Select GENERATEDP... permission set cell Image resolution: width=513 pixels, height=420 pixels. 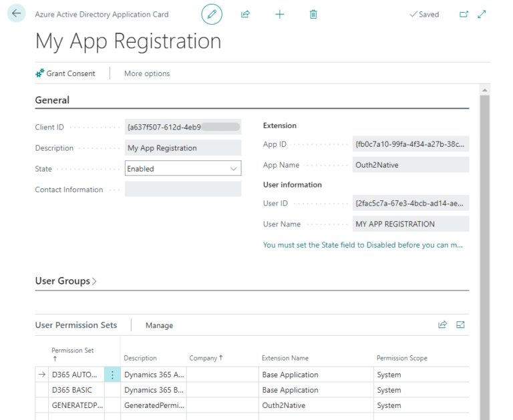click(x=76, y=405)
